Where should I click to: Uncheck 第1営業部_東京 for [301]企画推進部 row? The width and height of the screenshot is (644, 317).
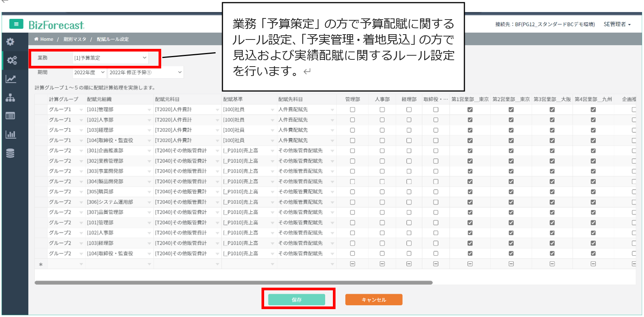pos(470,151)
